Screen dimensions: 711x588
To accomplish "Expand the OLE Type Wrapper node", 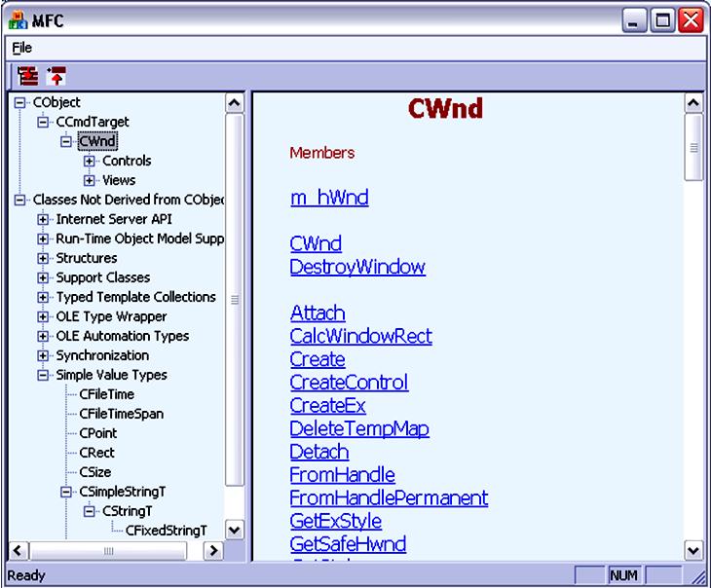I will click(43, 316).
